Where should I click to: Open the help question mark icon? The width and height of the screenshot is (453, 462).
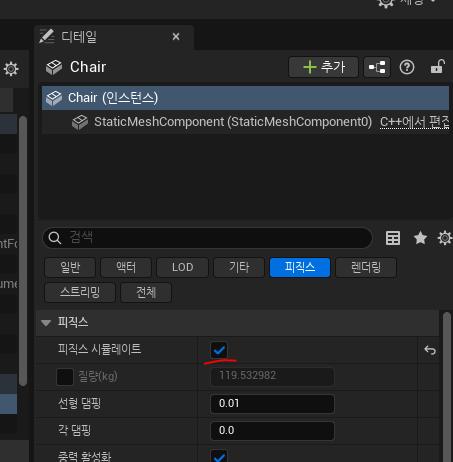tap(407, 67)
